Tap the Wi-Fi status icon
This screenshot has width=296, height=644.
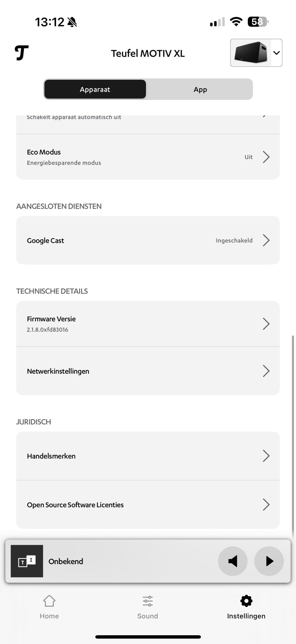(x=236, y=22)
